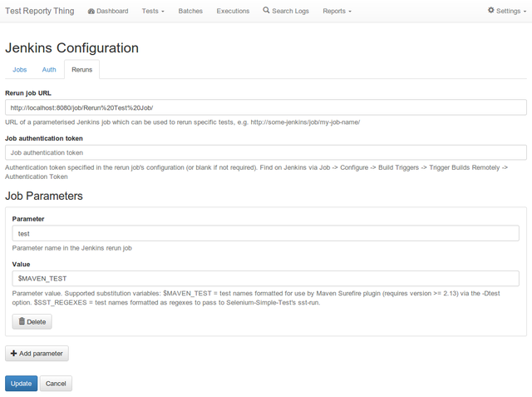
Task: Cancel the Jenkins configuration changes
Action: click(x=56, y=384)
